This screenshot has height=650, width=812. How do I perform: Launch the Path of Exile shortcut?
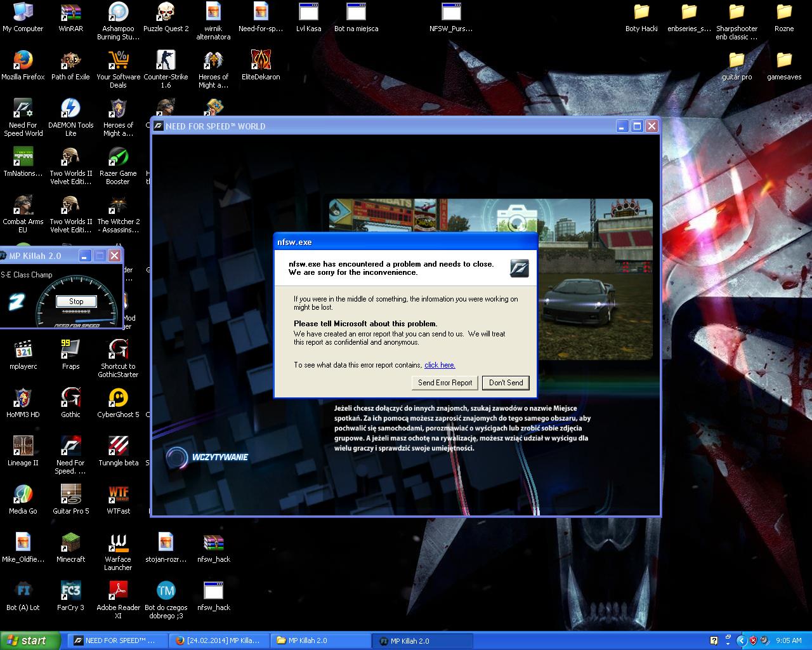click(x=70, y=65)
